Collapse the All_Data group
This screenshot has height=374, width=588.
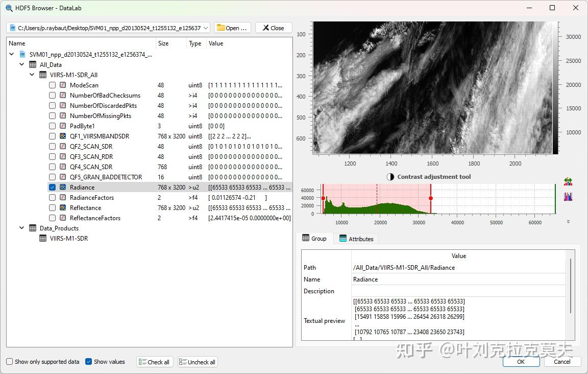point(22,64)
